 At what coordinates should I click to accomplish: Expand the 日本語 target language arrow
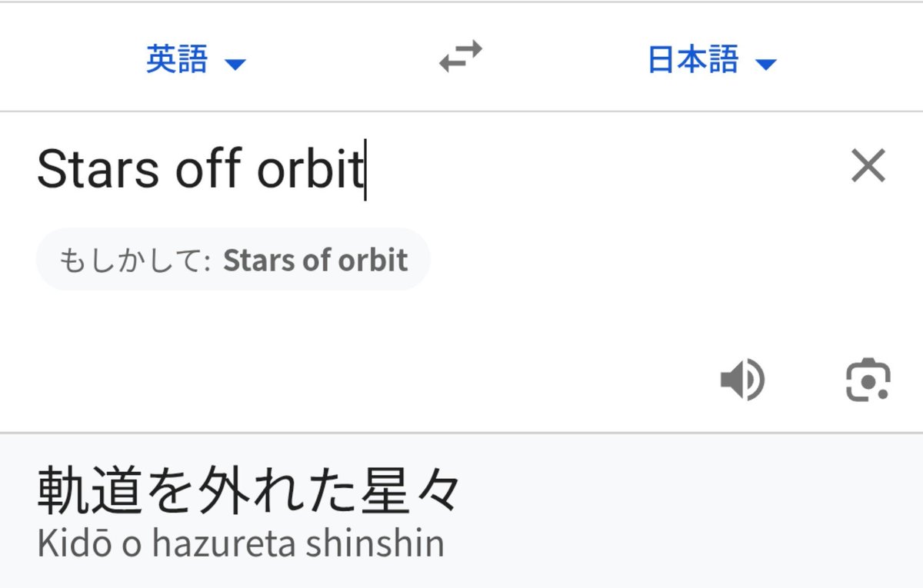[x=765, y=64]
